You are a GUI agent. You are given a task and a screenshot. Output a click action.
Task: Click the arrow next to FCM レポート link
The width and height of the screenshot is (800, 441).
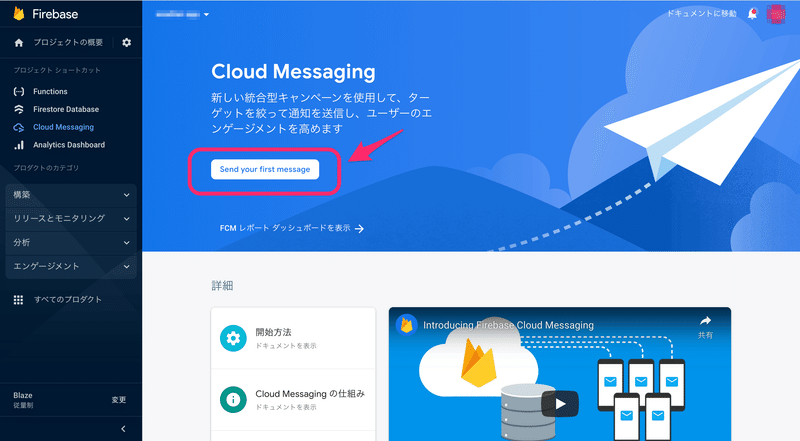point(359,229)
